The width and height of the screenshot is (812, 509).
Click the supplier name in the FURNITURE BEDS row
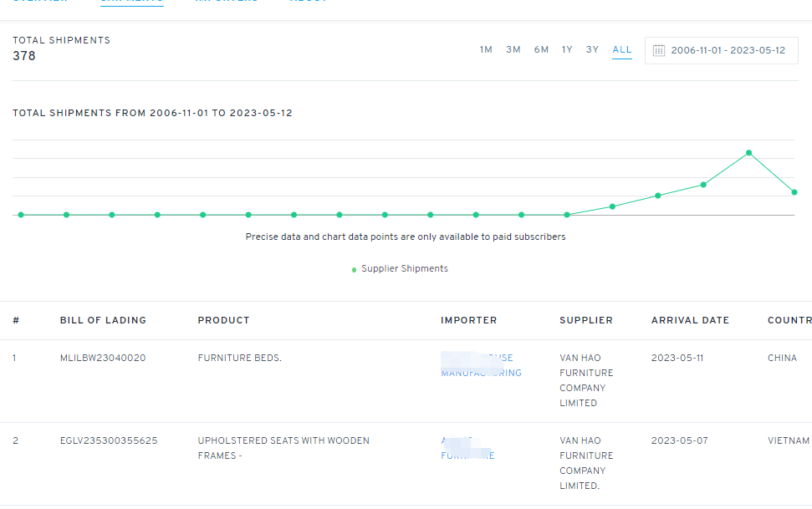point(586,380)
